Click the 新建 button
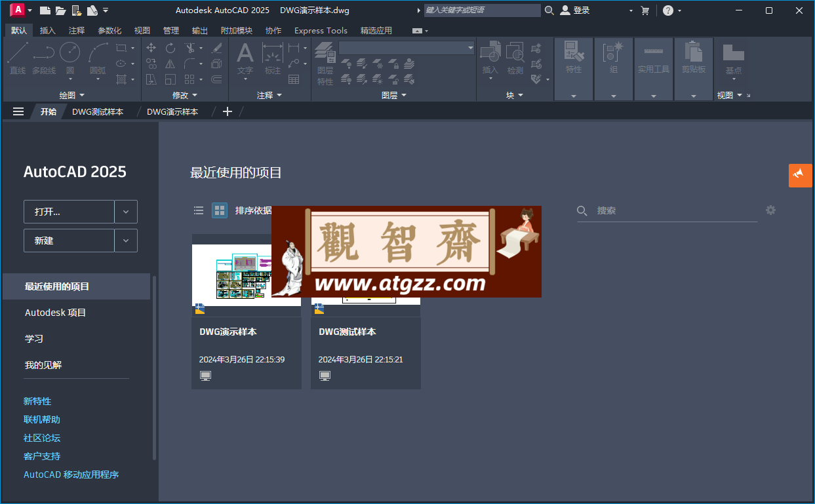815x504 pixels. 69,241
